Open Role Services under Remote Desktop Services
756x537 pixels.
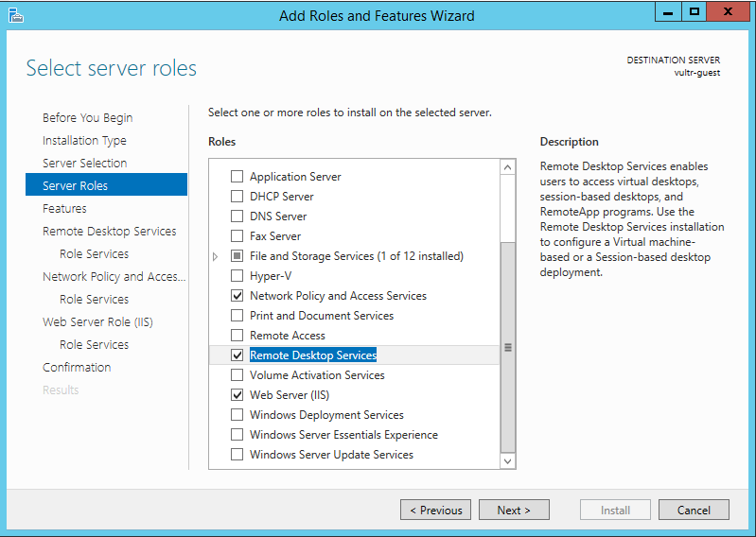[94, 253]
